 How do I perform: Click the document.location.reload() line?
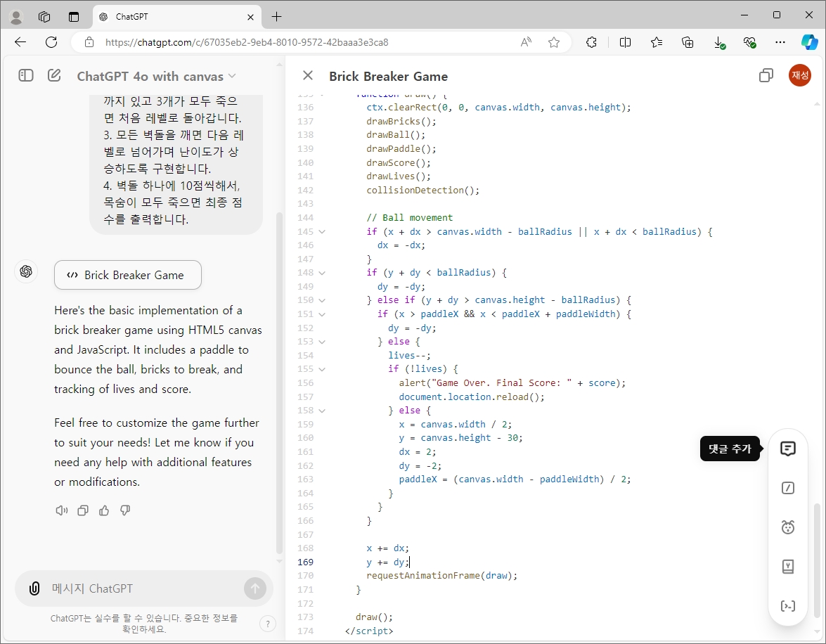(x=472, y=397)
